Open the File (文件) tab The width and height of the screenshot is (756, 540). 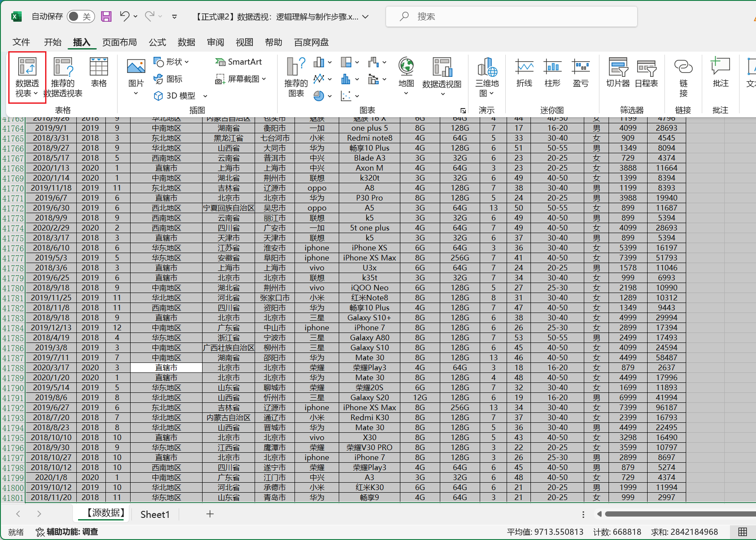click(21, 42)
